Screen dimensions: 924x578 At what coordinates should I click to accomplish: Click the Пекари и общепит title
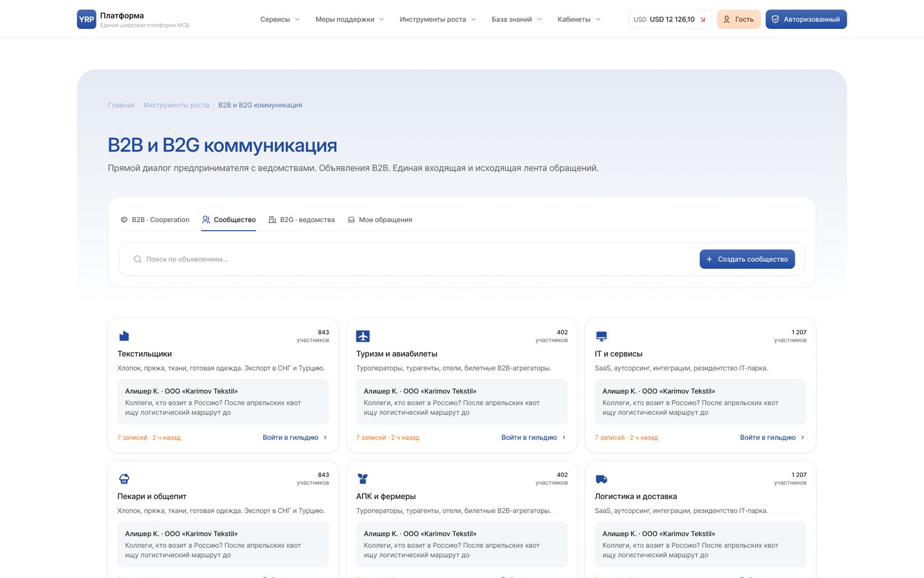(x=152, y=497)
